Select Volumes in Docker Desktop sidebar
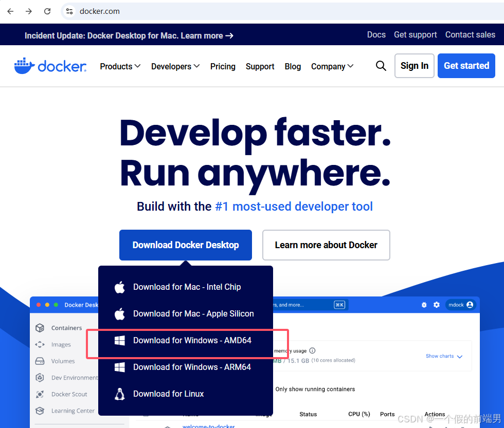 [63, 361]
